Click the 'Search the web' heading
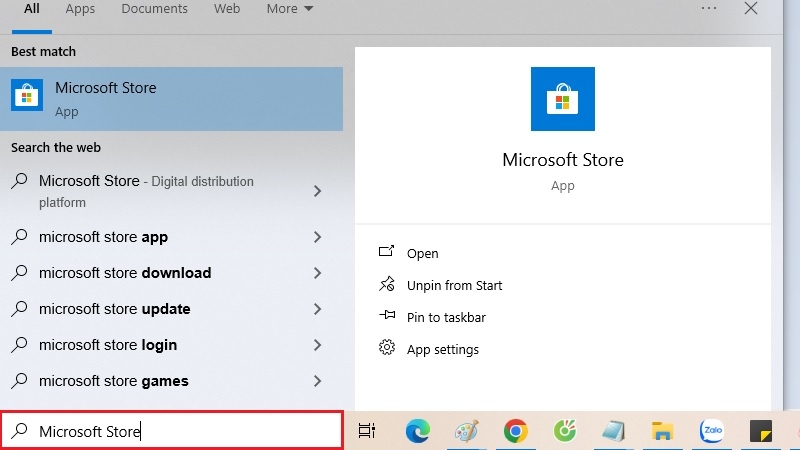Image resolution: width=800 pixels, height=450 pixels. [x=56, y=147]
